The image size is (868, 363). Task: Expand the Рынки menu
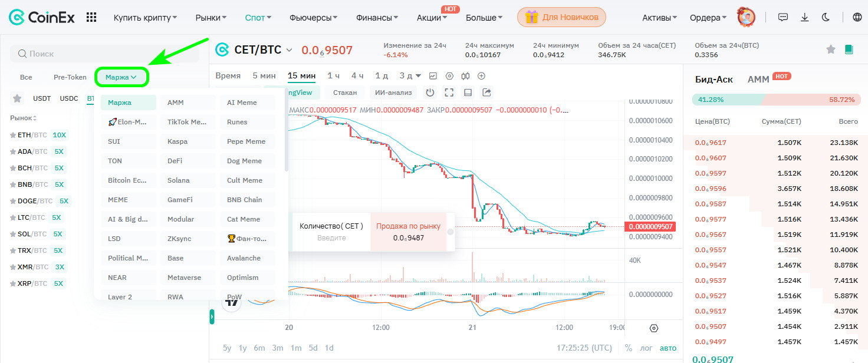(x=211, y=18)
